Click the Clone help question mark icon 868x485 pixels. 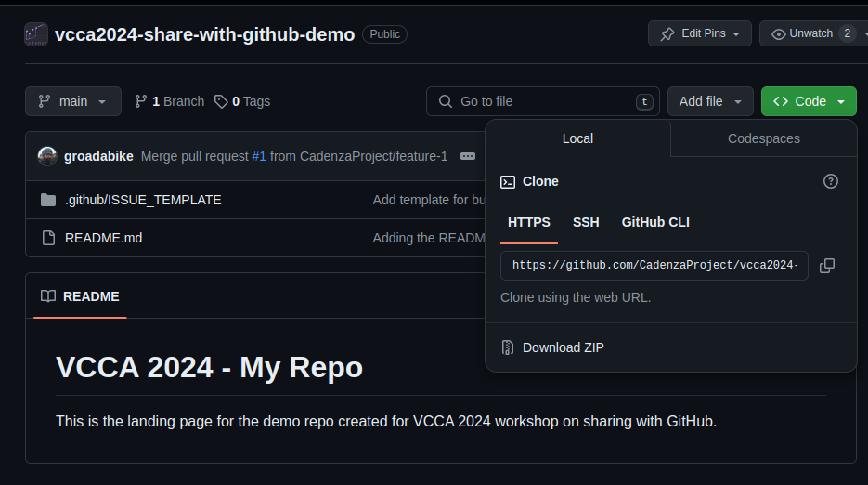830,181
